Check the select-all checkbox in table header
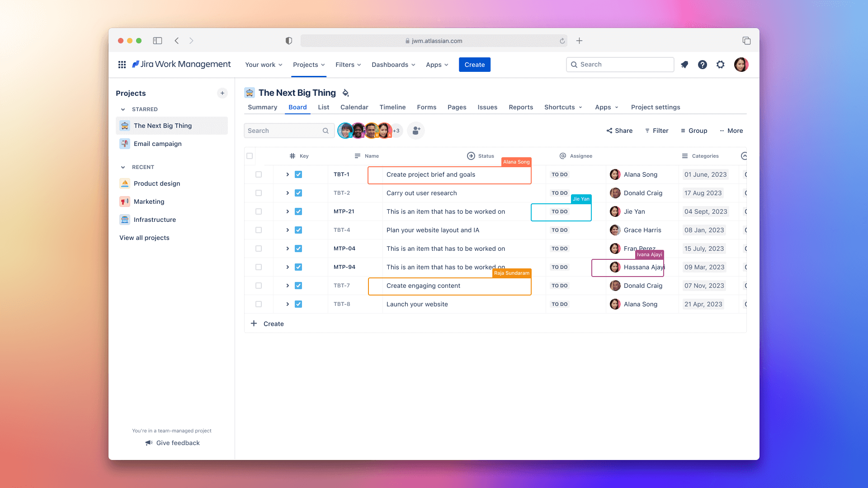Viewport: 868px width, 488px height. tap(250, 155)
